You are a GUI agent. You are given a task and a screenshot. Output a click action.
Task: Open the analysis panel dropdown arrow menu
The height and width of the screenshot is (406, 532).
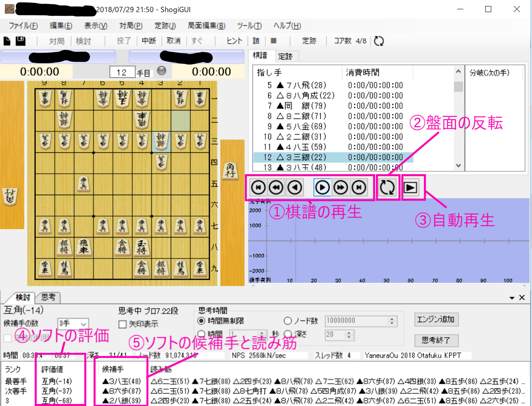click(x=512, y=298)
